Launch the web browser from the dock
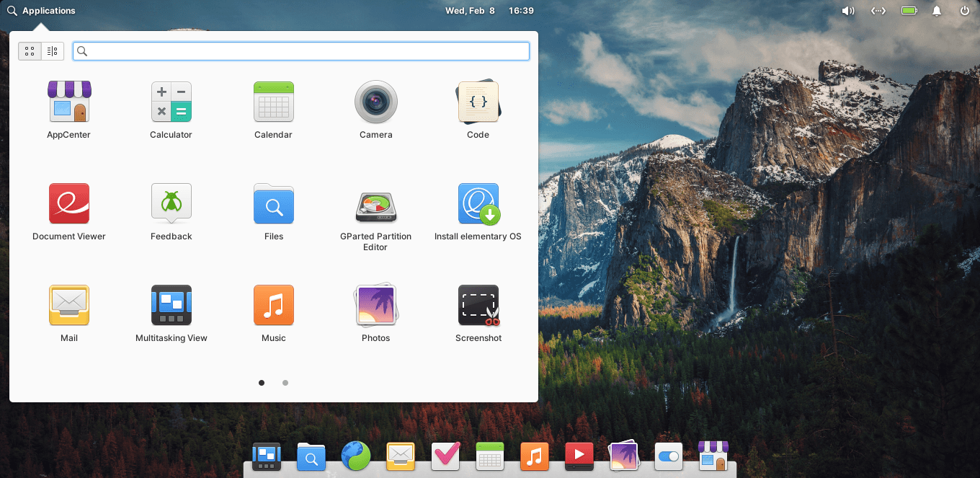 coord(356,456)
